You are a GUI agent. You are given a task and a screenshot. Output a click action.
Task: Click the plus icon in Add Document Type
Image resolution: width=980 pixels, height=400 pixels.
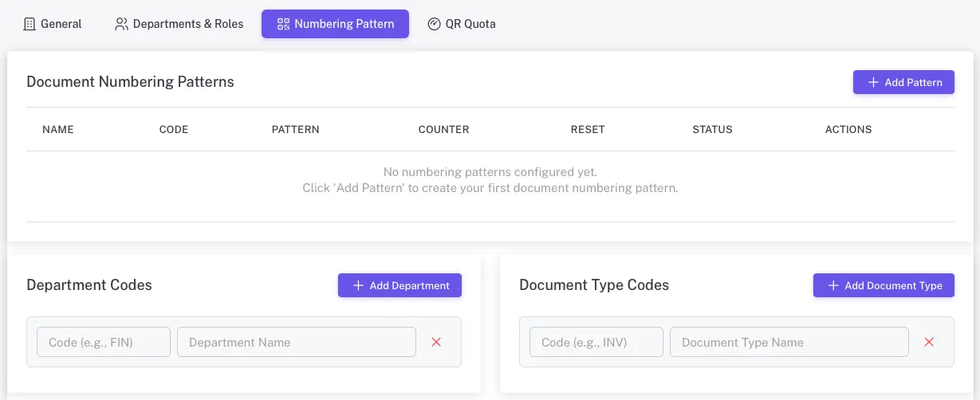point(833,285)
